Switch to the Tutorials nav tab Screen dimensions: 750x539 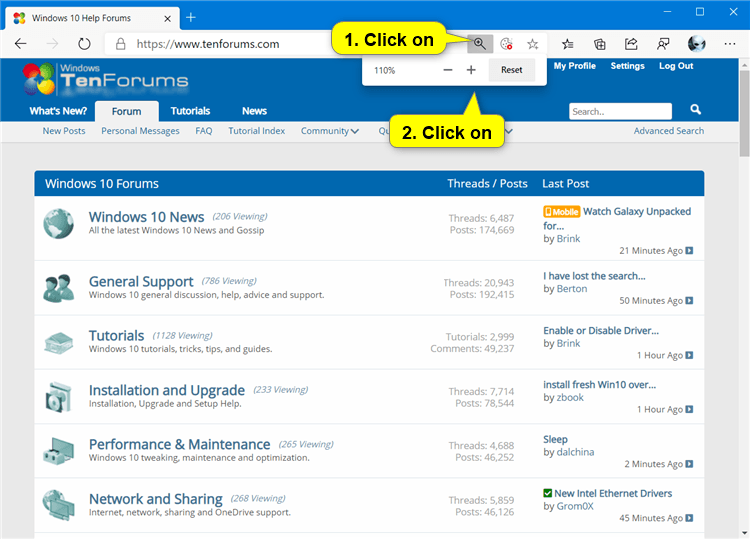click(190, 111)
